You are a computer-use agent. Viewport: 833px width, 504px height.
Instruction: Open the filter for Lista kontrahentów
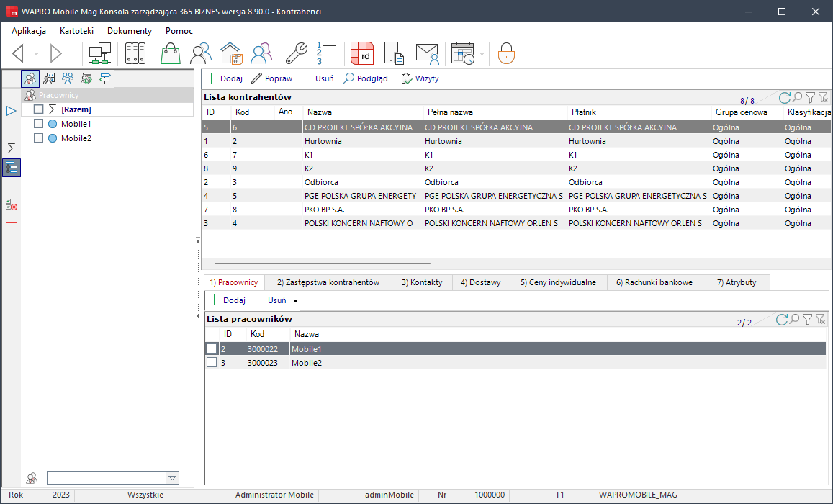point(810,98)
